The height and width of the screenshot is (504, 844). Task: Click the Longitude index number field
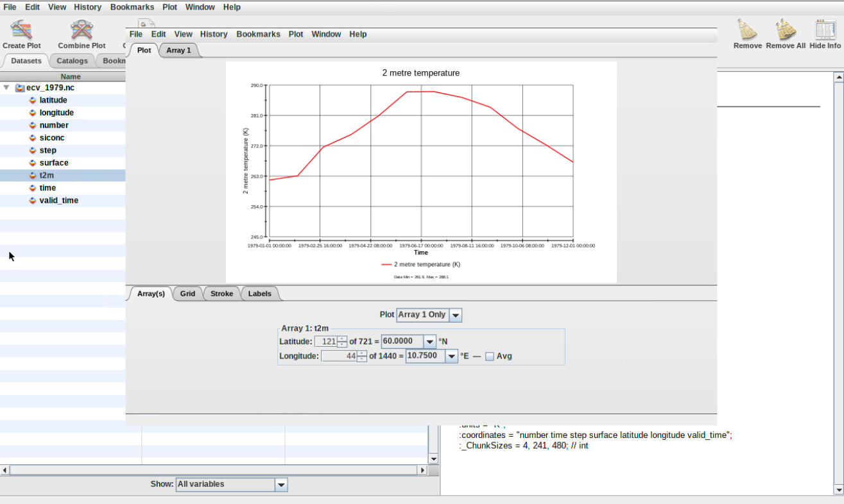click(339, 357)
